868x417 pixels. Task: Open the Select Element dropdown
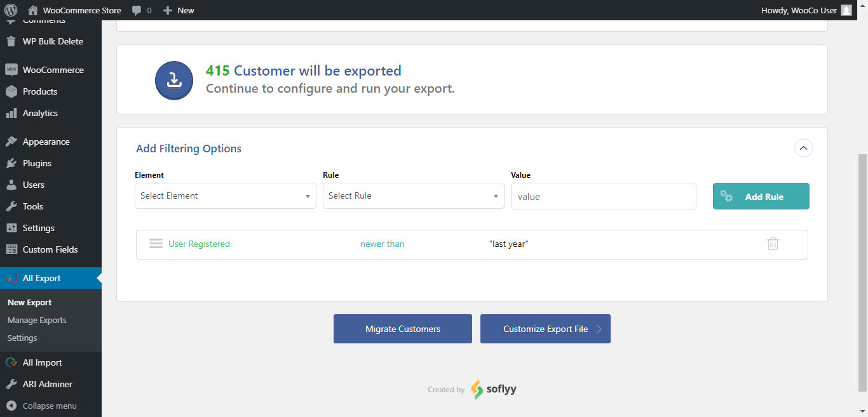coord(226,195)
